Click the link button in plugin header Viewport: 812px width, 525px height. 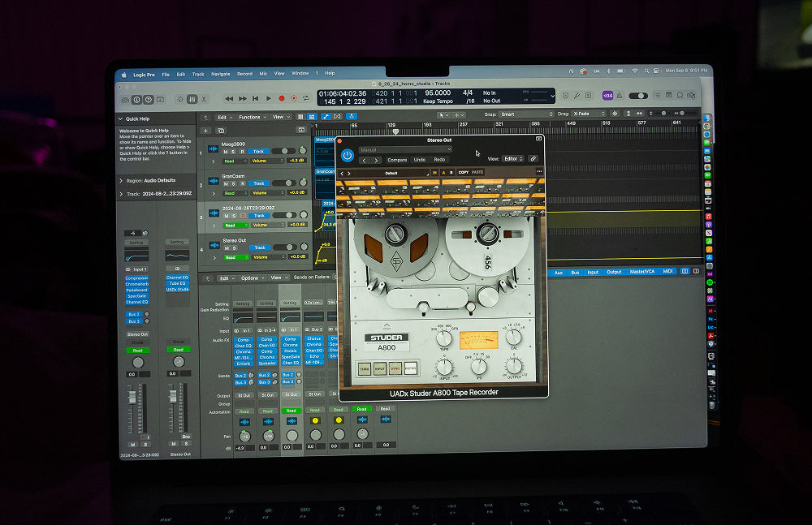point(533,159)
